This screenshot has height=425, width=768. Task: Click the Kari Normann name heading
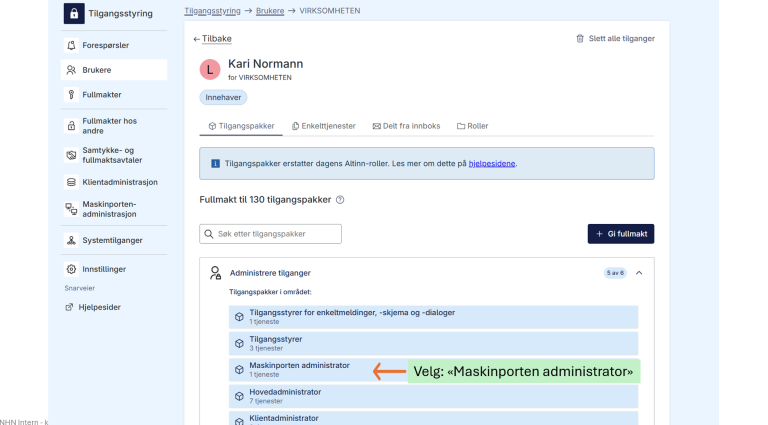point(265,64)
